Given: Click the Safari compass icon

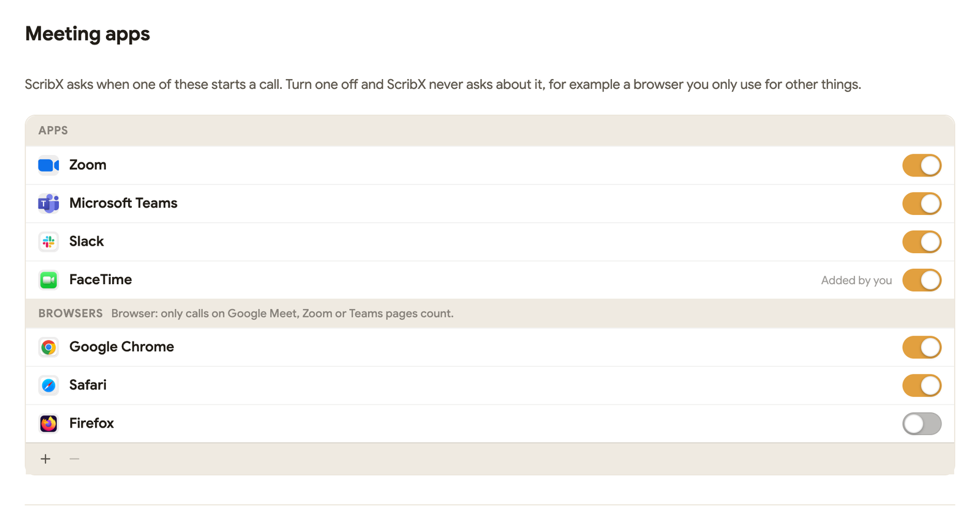Looking at the screenshot, I should point(48,385).
